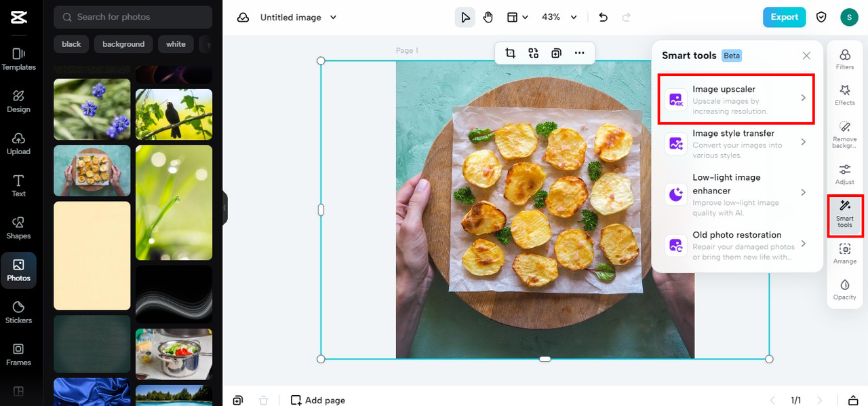Screen dimensions: 868x406
Task: Select the cream colored blank thumbnail
Action: pyautogui.click(x=92, y=255)
